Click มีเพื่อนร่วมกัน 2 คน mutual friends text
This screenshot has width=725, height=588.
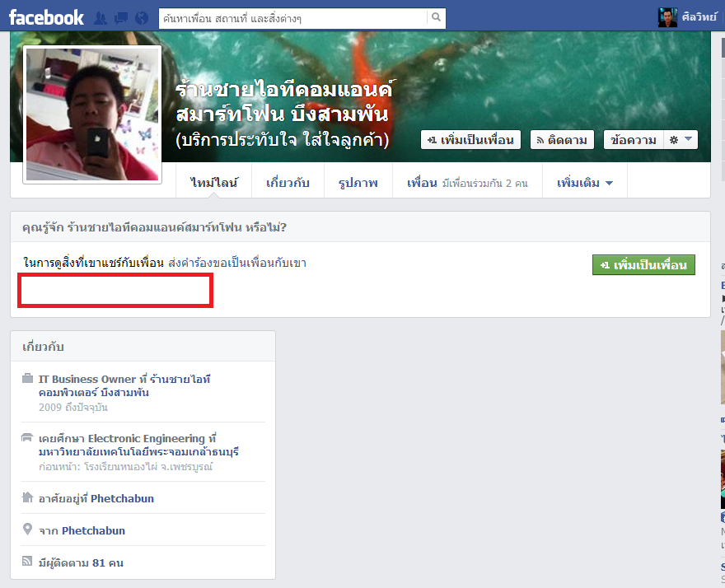(485, 184)
